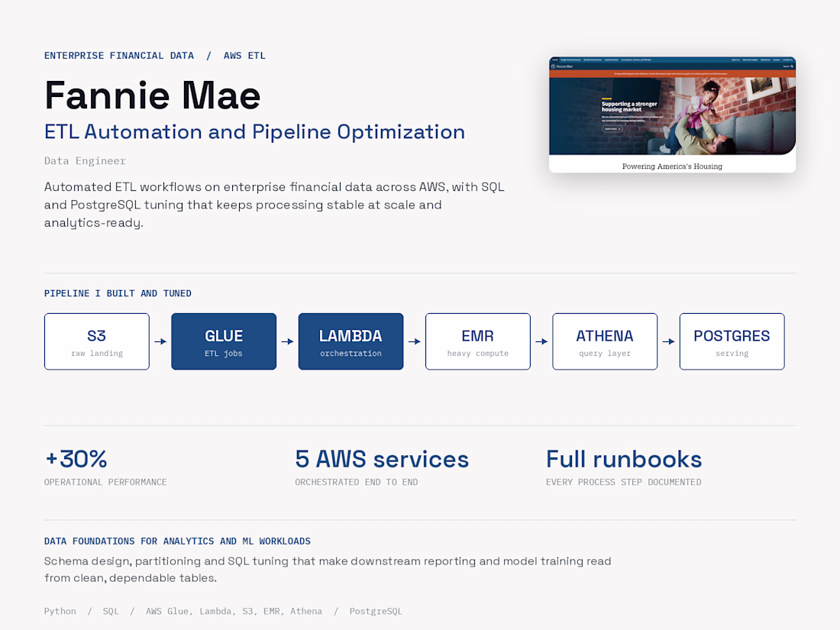Image resolution: width=840 pixels, height=630 pixels.
Task: Click the 'EVERY PROCESS STEP DOCUMENTED' caption
Action: tap(624, 482)
